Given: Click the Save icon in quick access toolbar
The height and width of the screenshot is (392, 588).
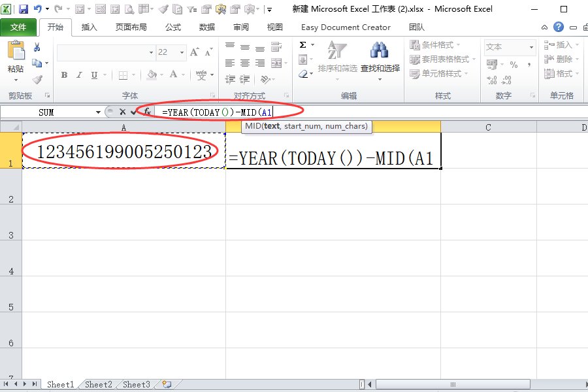Looking at the screenshot, I should point(24,9).
